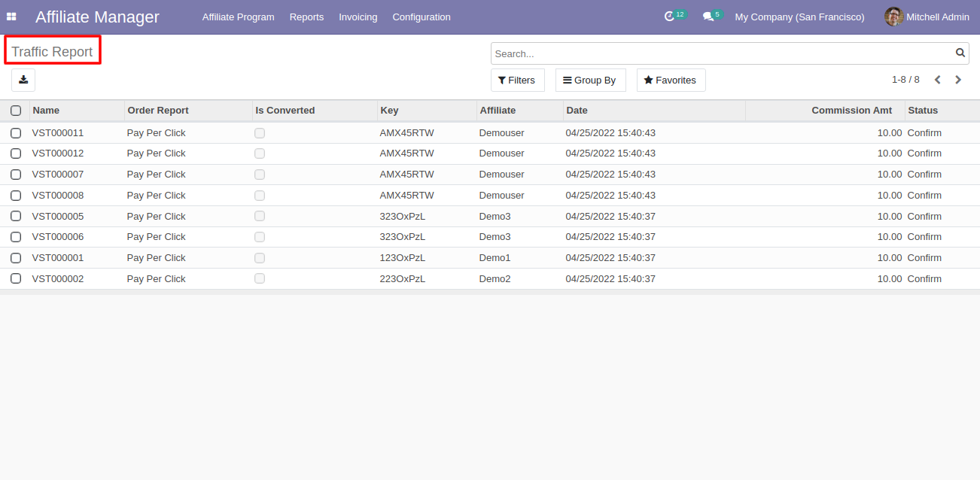Open the conversations chat bubble icon
Screen dimensions: 980x480
pyautogui.click(x=708, y=17)
